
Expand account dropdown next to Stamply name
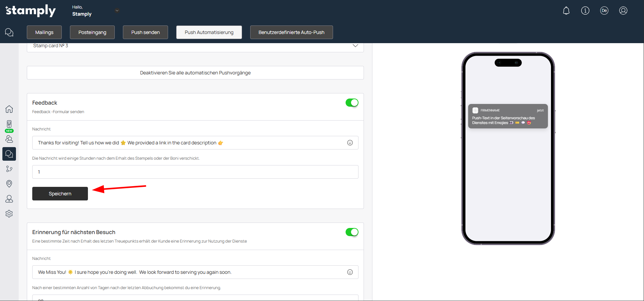(117, 11)
